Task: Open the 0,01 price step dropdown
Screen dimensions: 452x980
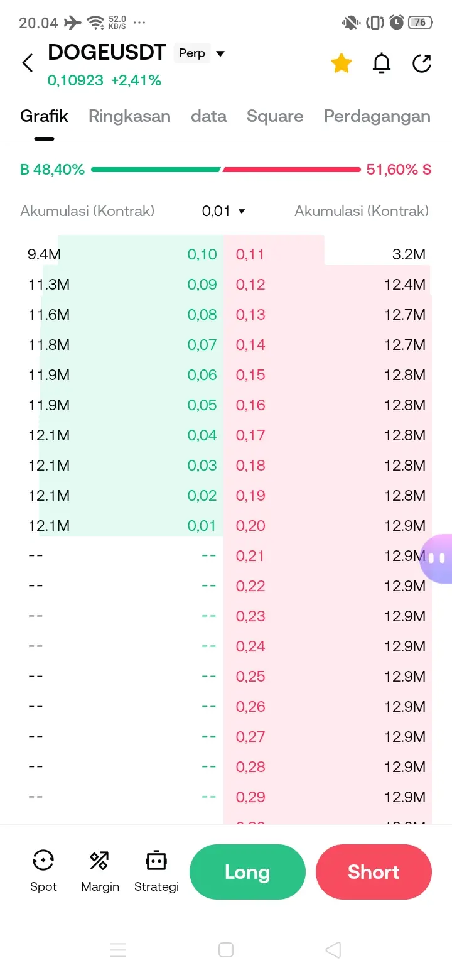Action: tap(223, 211)
